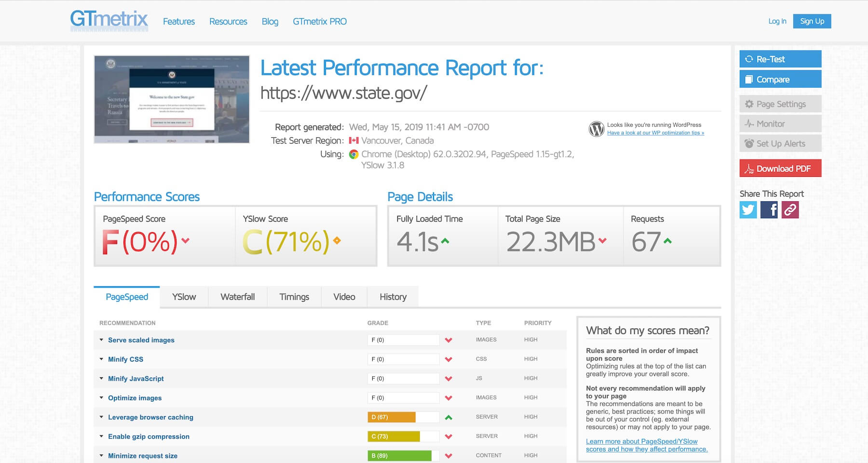
Task: Open the Resources menu
Action: coord(228,21)
